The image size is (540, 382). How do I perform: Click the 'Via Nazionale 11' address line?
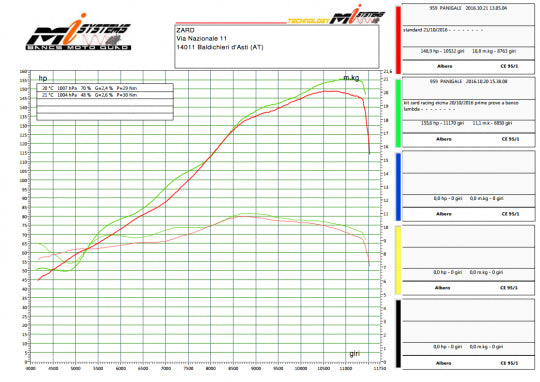[x=201, y=39]
